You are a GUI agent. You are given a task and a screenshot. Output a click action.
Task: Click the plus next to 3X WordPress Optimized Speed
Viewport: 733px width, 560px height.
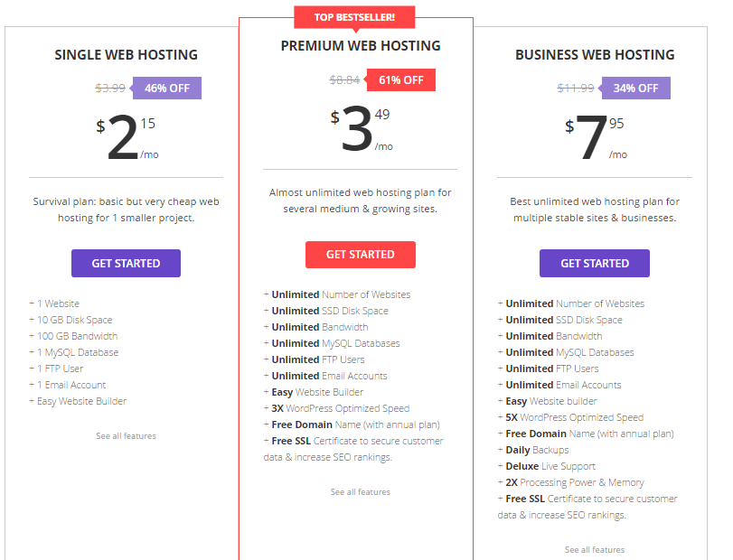[x=266, y=407]
